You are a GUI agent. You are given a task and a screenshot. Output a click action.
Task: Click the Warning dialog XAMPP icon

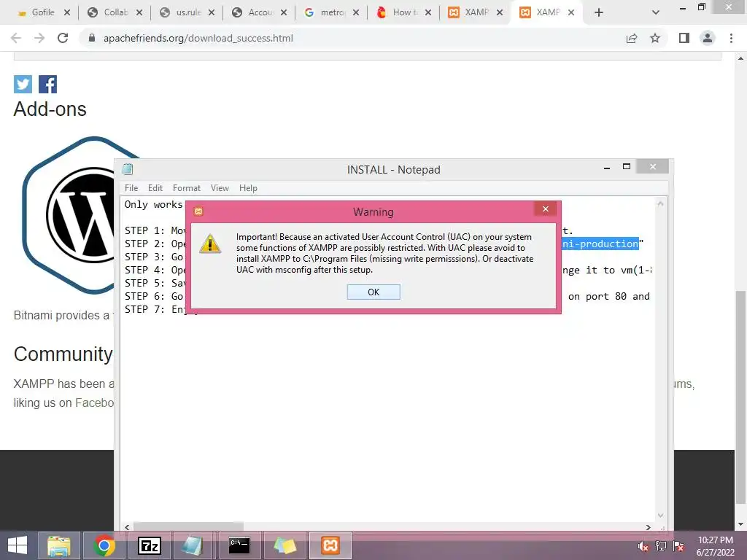point(198,211)
